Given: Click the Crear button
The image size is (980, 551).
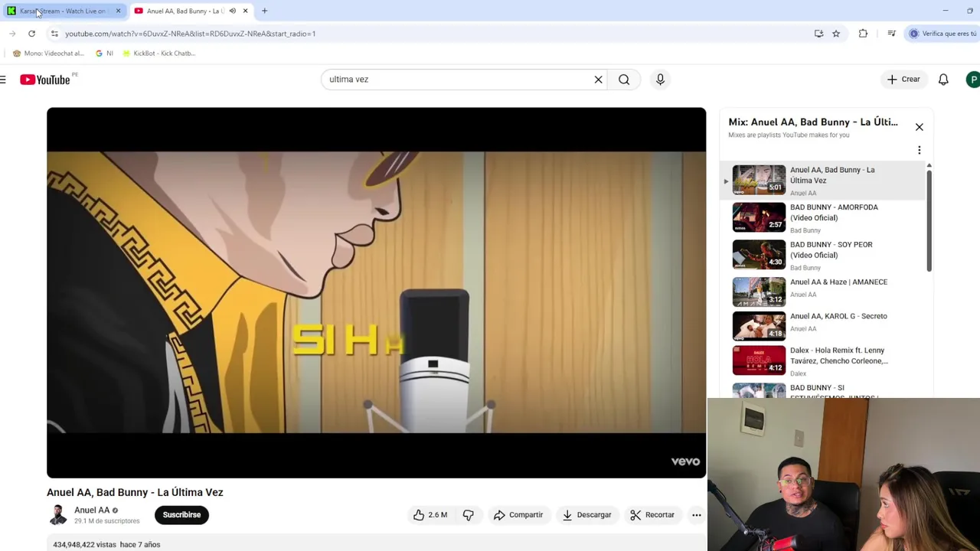Looking at the screenshot, I should [903, 80].
